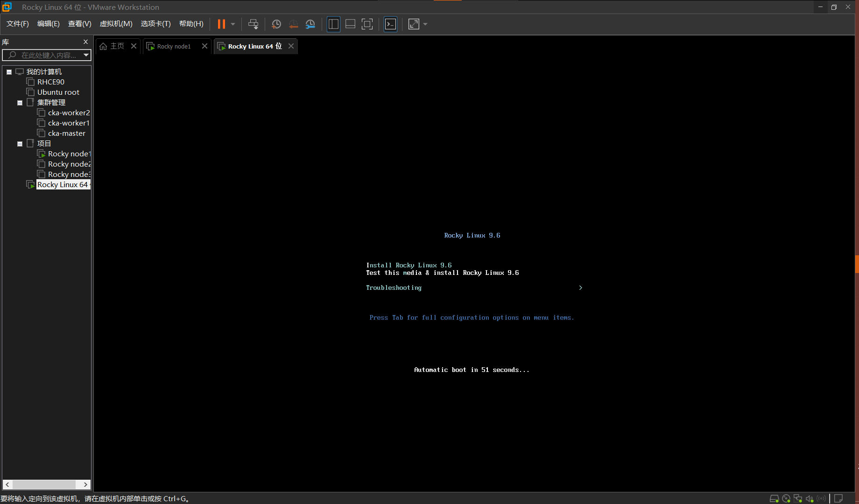Toggle the library sidebar panel view

coord(333,24)
